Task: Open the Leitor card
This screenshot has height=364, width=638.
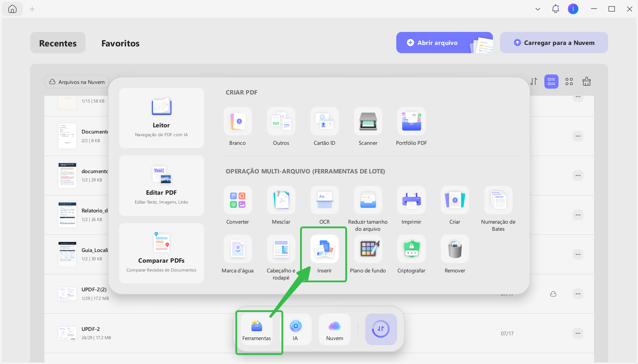Action: tap(161, 118)
